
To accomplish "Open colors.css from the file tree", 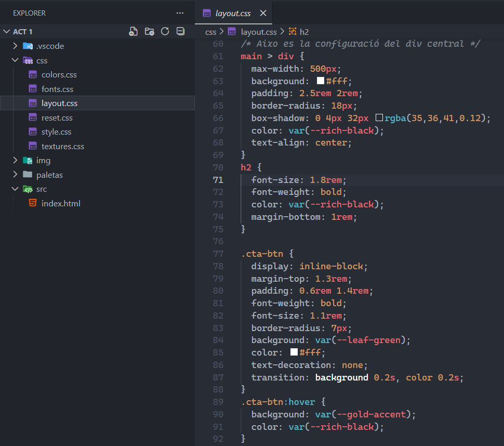I will coord(59,75).
